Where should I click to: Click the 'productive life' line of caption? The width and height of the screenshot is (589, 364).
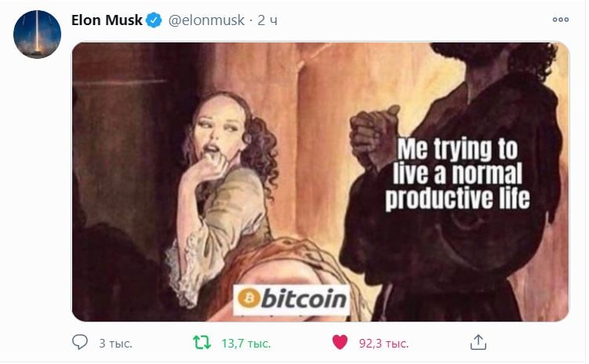click(x=457, y=198)
